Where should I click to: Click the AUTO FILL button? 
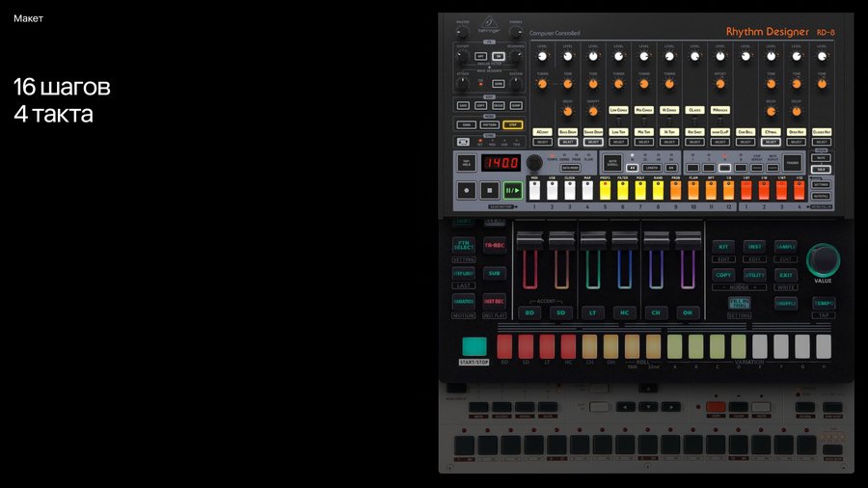click(821, 196)
